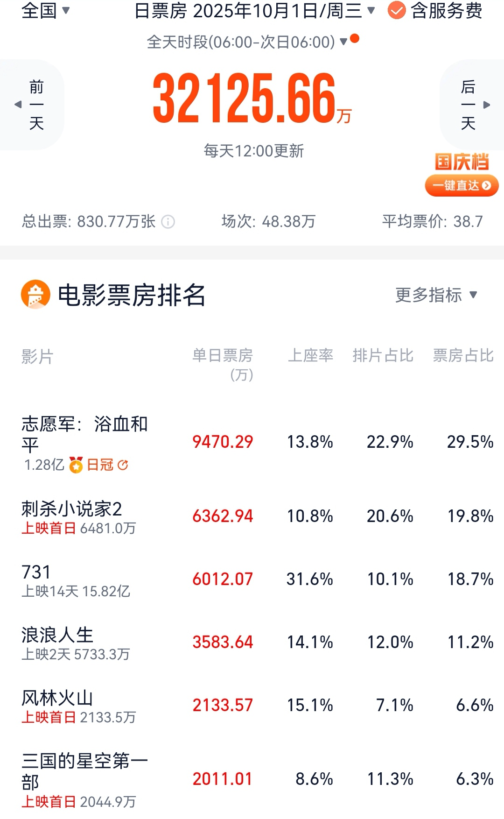Click the 日冠 medal icon
The image size is (504, 819).
76,465
